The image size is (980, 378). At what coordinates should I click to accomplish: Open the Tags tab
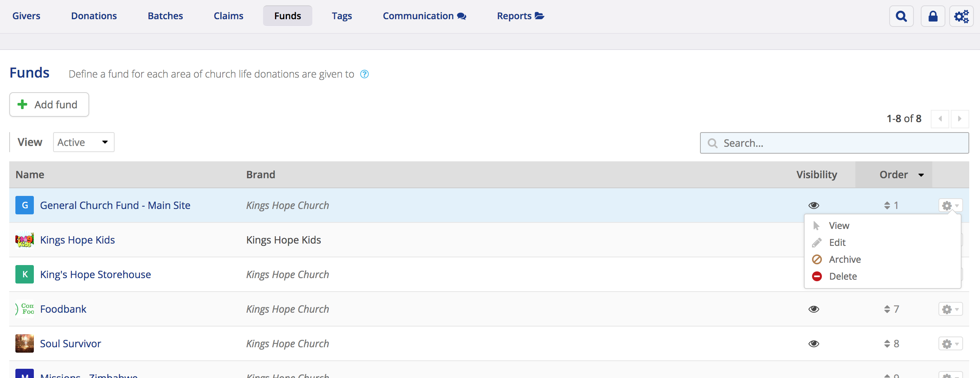[x=342, y=16]
